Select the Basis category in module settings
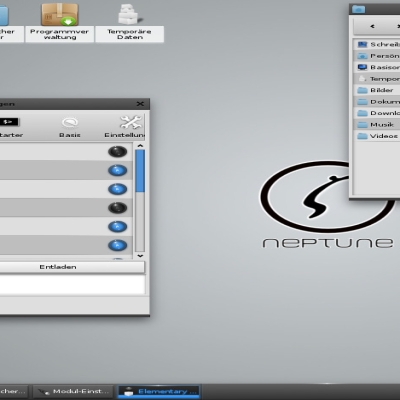Image resolution: width=400 pixels, height=400 pixels. [70, 127]
